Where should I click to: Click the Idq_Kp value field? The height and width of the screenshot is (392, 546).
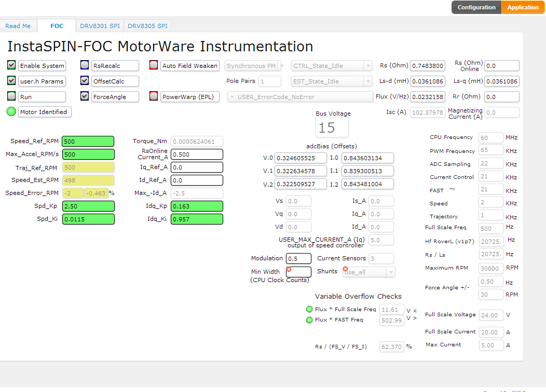click(x=197, y=206)
